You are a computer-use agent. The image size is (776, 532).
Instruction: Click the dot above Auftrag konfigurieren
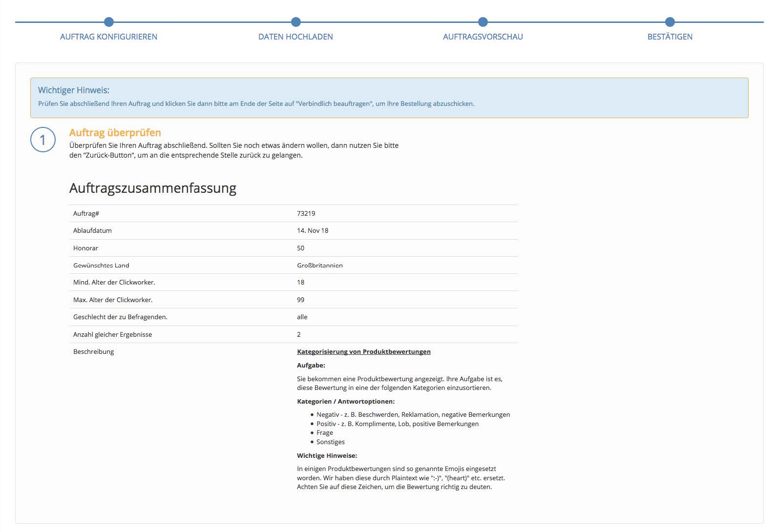[109, 22]
